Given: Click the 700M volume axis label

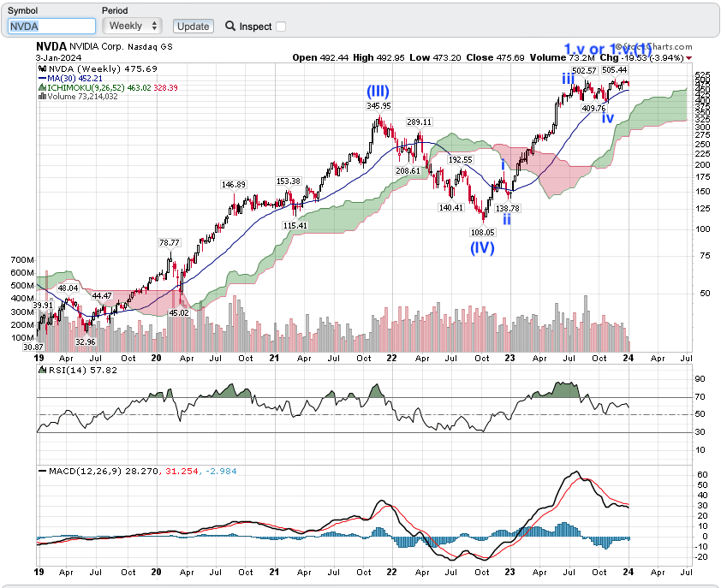Looking at the screenshot, I should [x=22, y=260].
